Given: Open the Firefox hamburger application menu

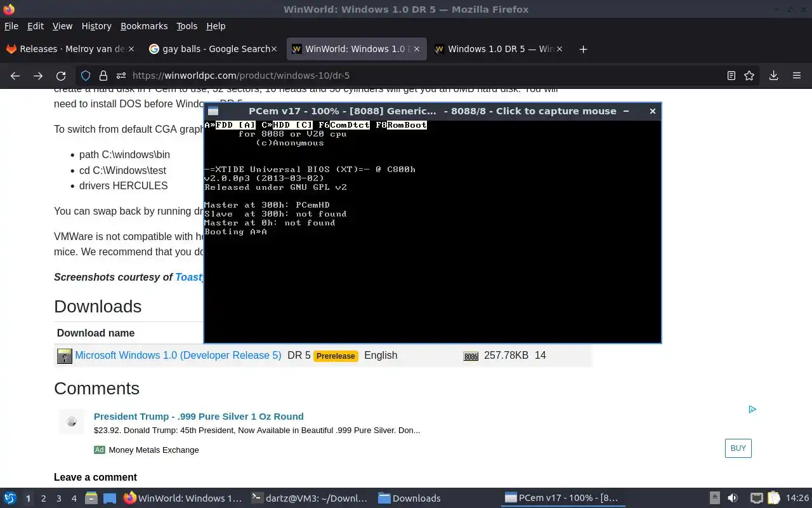Looking at the screenshot, I should point(797,76).
